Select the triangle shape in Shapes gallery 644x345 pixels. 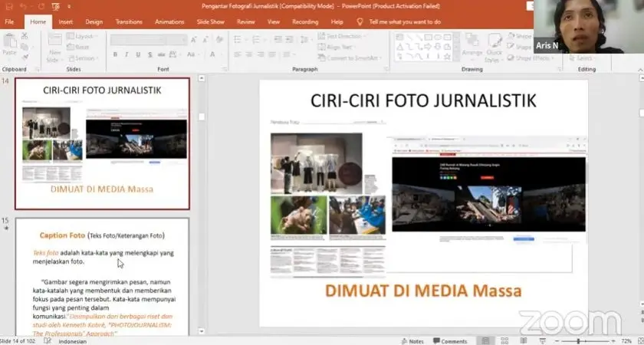click(399, 47)
